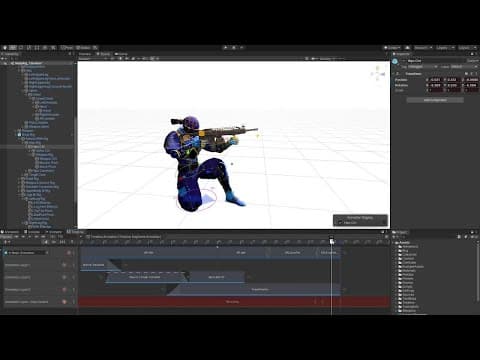Viewport: 480px width, 360px height.
Task: Open the cloud services icon
Action: point(407,48)
